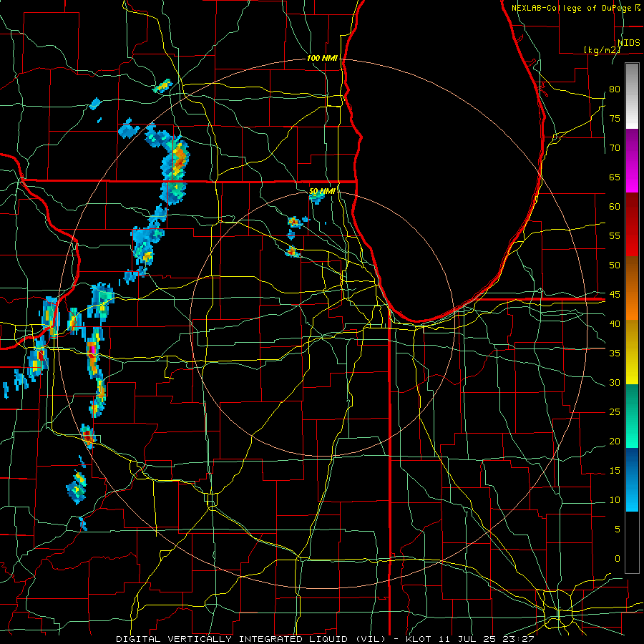
Task: Click the 65 value on the color scale
Action: [615, 177]
